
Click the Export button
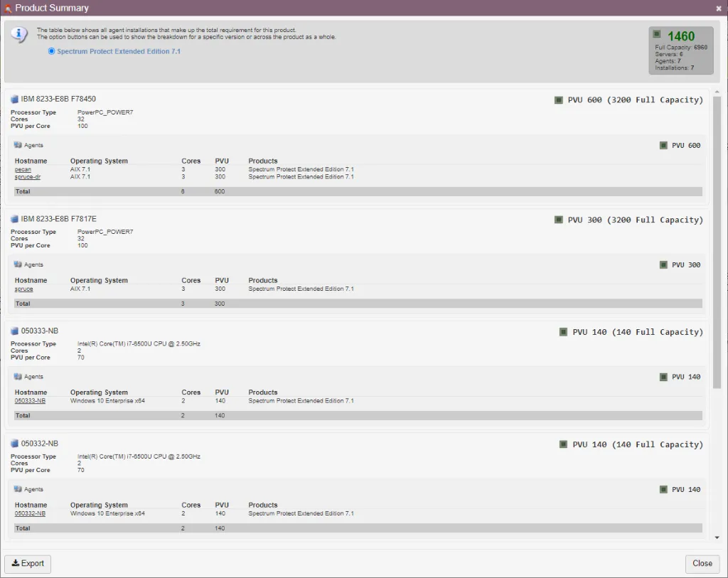click(28, 564)
